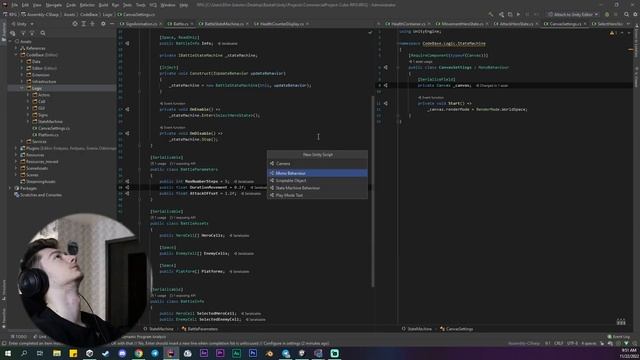Switch to the HealthContainer.cs tab
Viewport: 640px width, 360px height.
pos(408,24)
